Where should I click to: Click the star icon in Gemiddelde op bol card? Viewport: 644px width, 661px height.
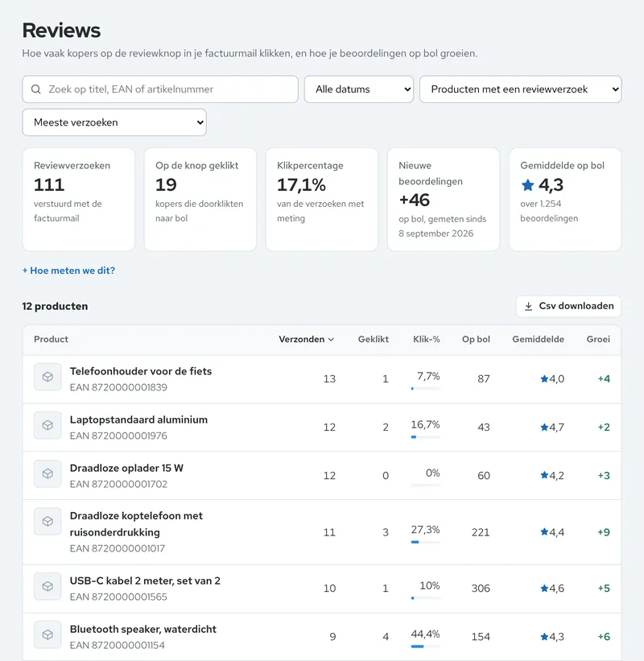527,184
